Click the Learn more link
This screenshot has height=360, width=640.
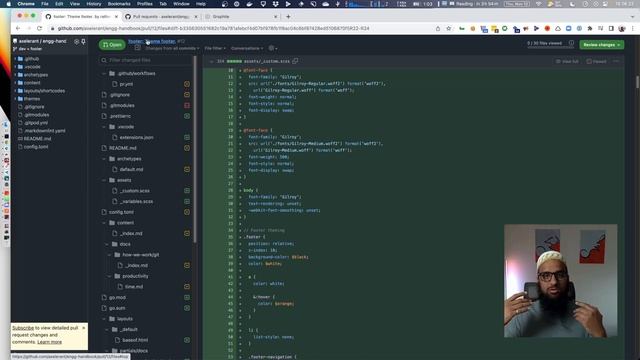(x=49, y=342)
